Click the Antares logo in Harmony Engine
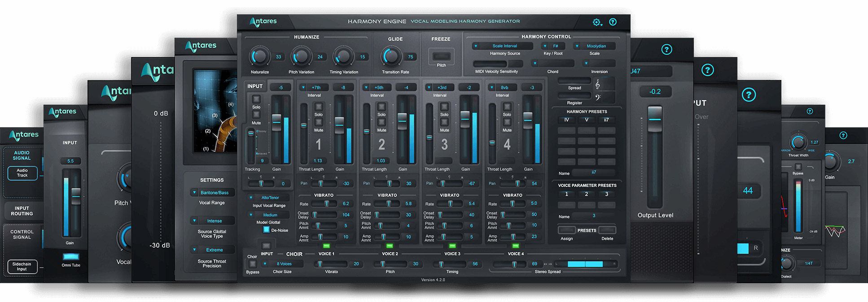Viewport: 868px width, 302px height. [263, 22]
